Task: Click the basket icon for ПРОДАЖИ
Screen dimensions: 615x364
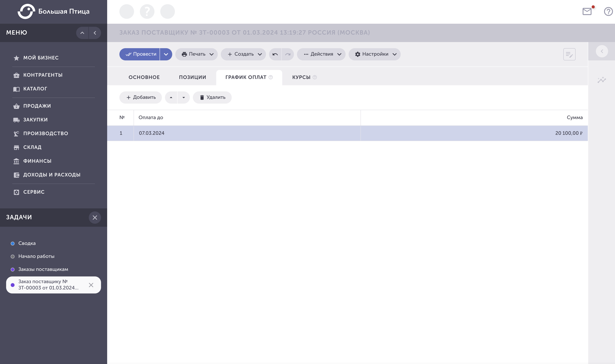Action: click(x=16, y=106)
